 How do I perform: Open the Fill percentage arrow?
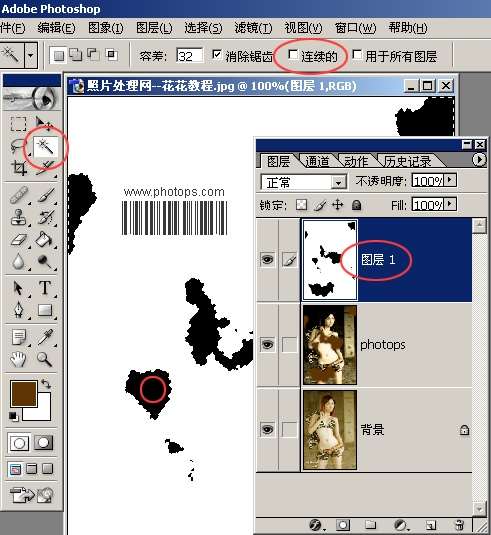tap(450, 204)
